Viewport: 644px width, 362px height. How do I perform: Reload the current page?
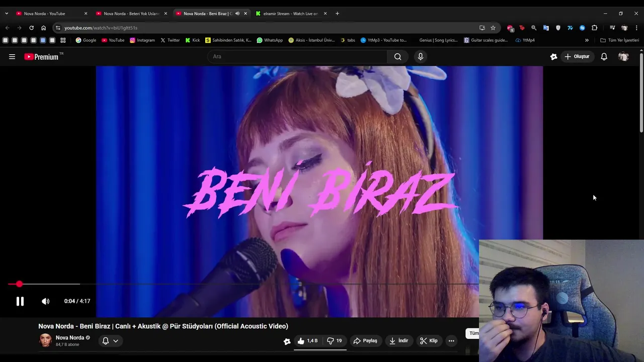[31, 28]
